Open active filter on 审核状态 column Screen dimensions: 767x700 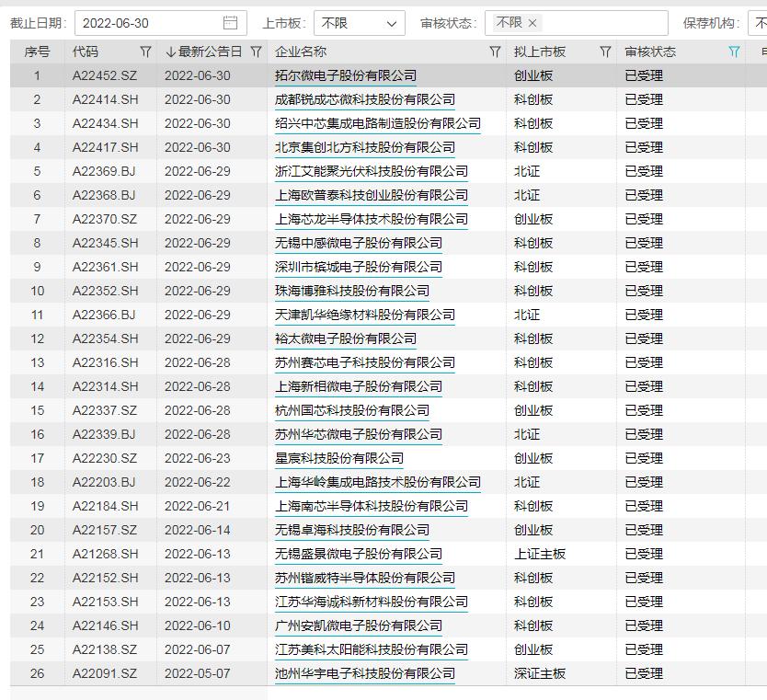click(x=734, y=52)
